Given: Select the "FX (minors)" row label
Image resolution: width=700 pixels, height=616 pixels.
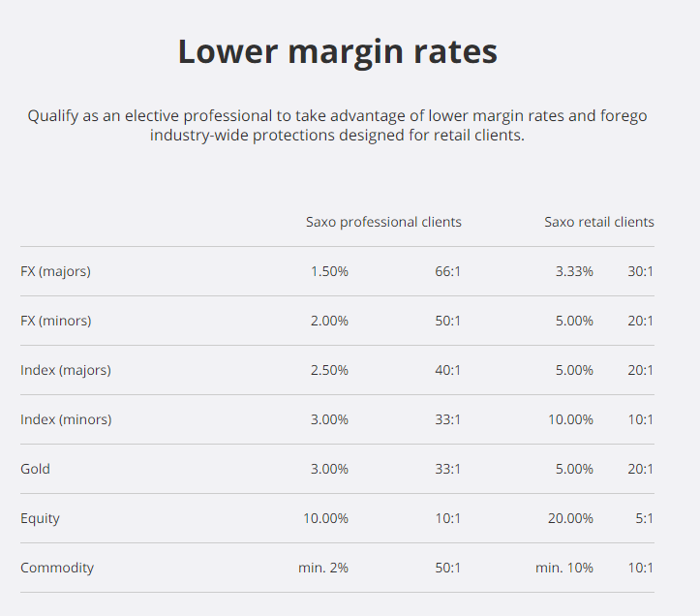Looking at the screenshot, I should tap(55, 321).
